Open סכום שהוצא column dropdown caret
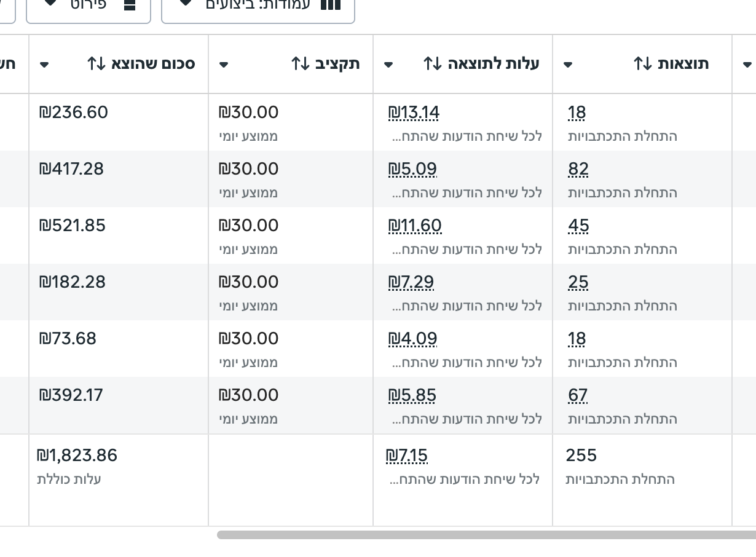The image size is (756, 557). pyautogui.click(x=44, y=65)
